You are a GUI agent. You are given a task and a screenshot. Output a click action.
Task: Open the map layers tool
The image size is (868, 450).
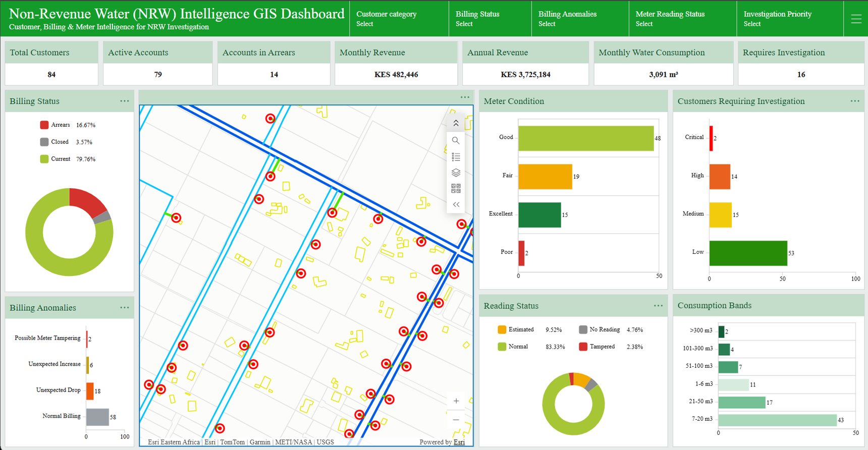(456, 173)
